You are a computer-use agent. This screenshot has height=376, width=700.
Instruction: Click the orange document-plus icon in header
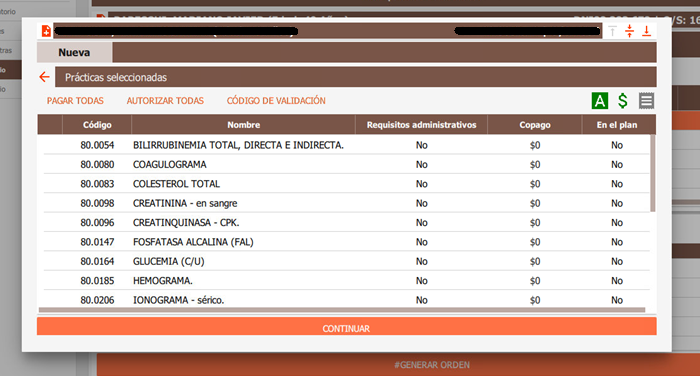[46, 31]
